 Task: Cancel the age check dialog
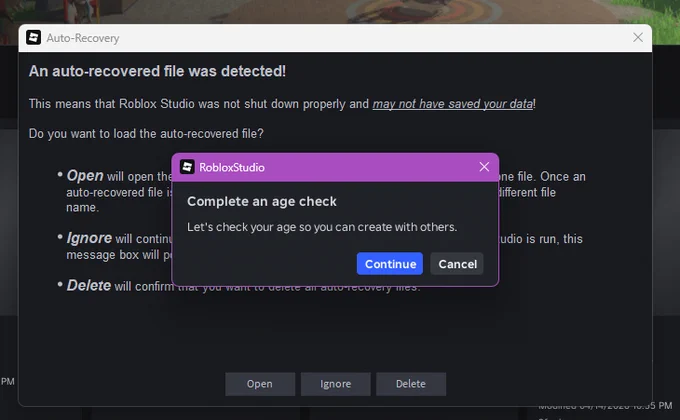(x=457, y=264)
